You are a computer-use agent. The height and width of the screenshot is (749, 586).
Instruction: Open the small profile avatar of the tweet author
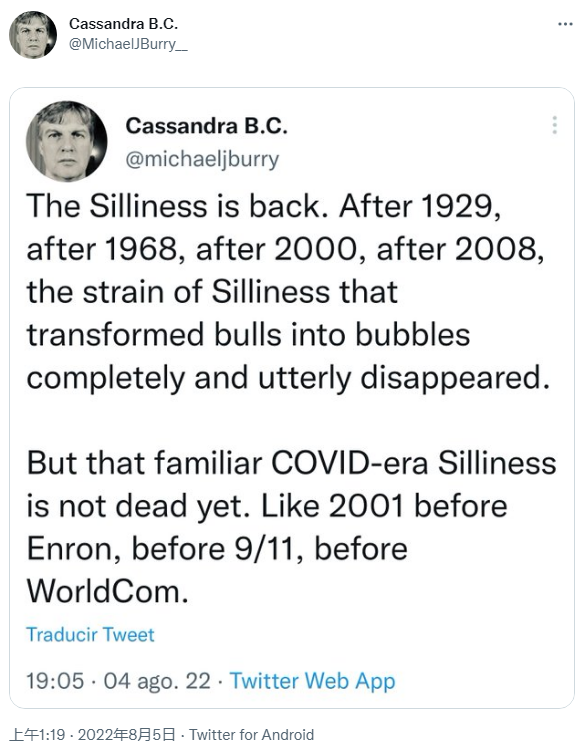32,35
